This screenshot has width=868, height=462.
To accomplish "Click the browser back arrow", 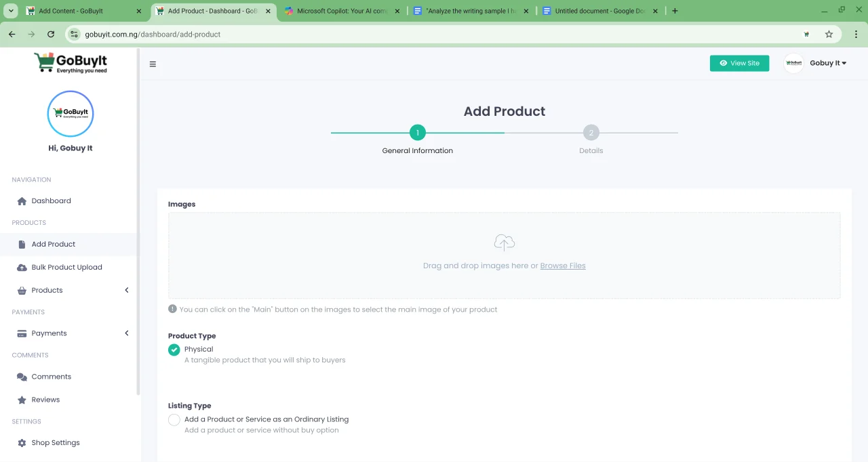I will (x=12, y=34).
